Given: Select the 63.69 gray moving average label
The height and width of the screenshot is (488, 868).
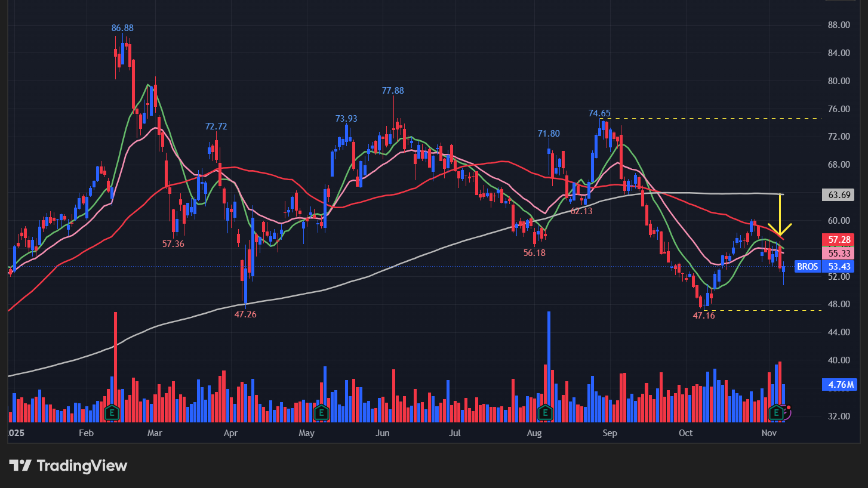Looking at the screenshot, I should tap(838, 194).
